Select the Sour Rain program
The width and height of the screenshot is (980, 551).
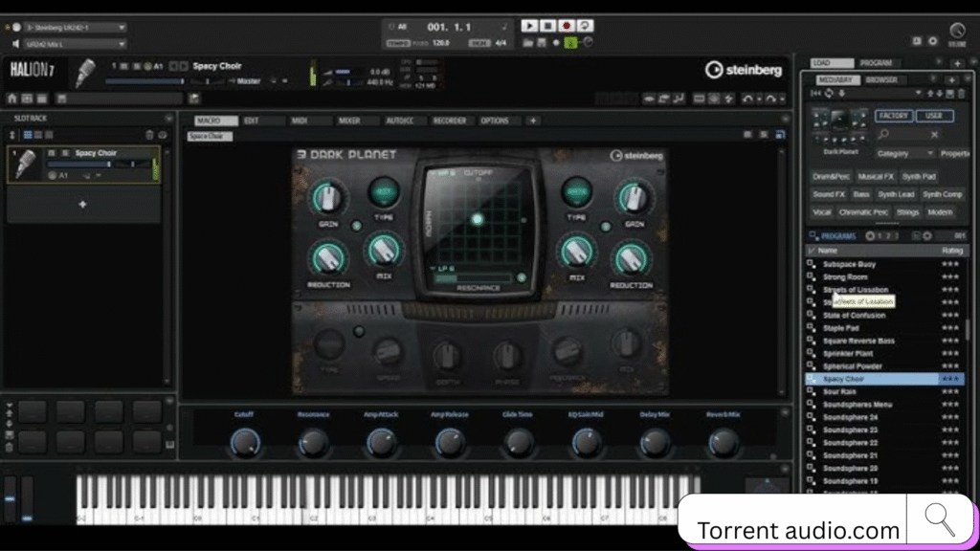(x=840, y=392)
